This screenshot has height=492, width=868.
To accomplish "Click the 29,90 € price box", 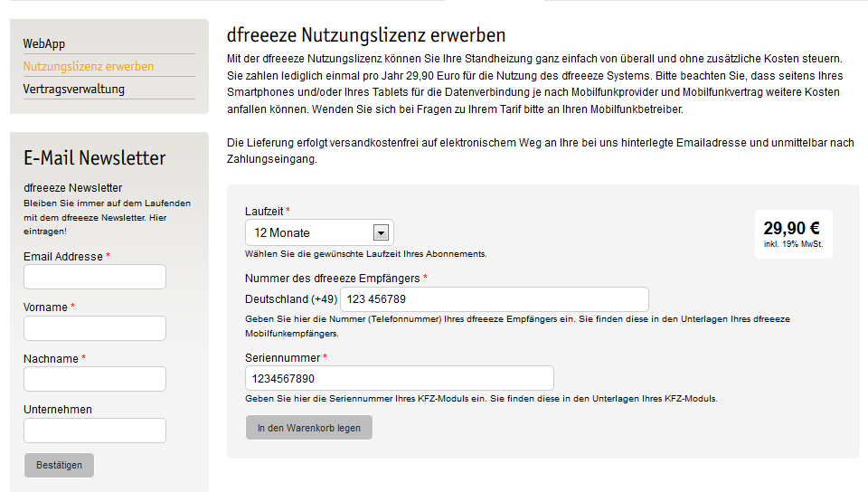I will (793, 234).
